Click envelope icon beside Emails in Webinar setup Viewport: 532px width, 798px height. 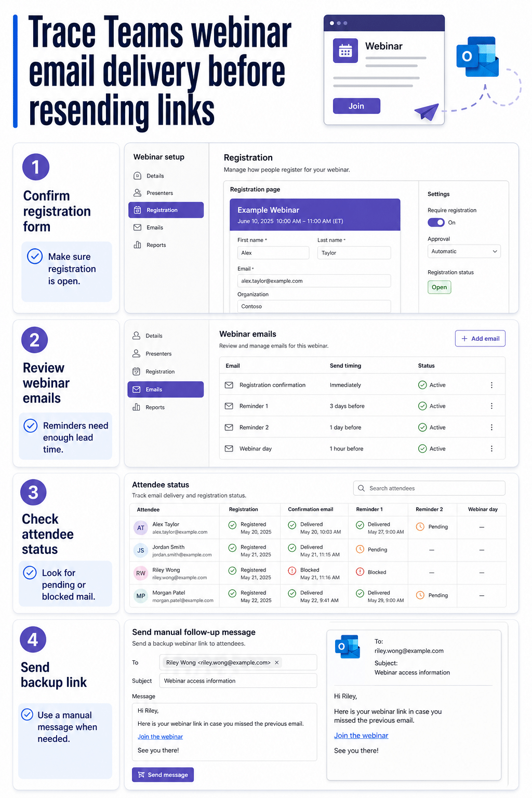pos(137,228)
